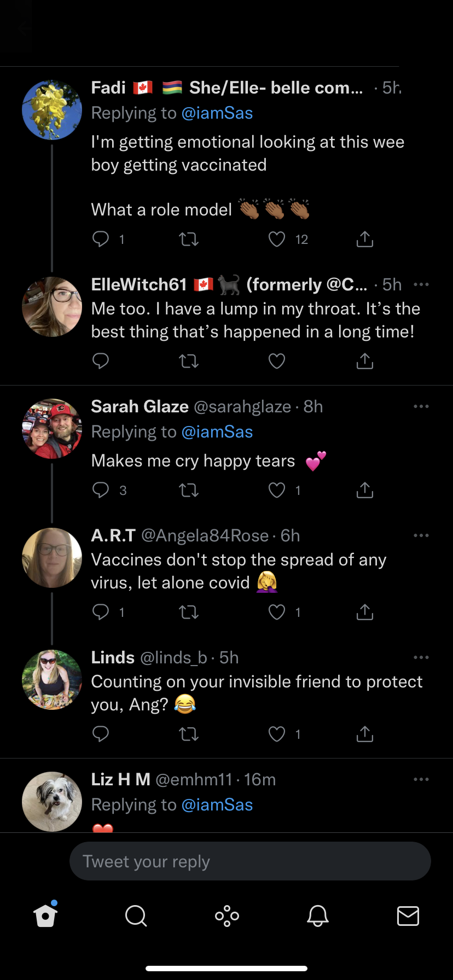Tap the Tweet your reply field
The width and height of the screenshot is (453, 980).
click(x=250, y=861)
